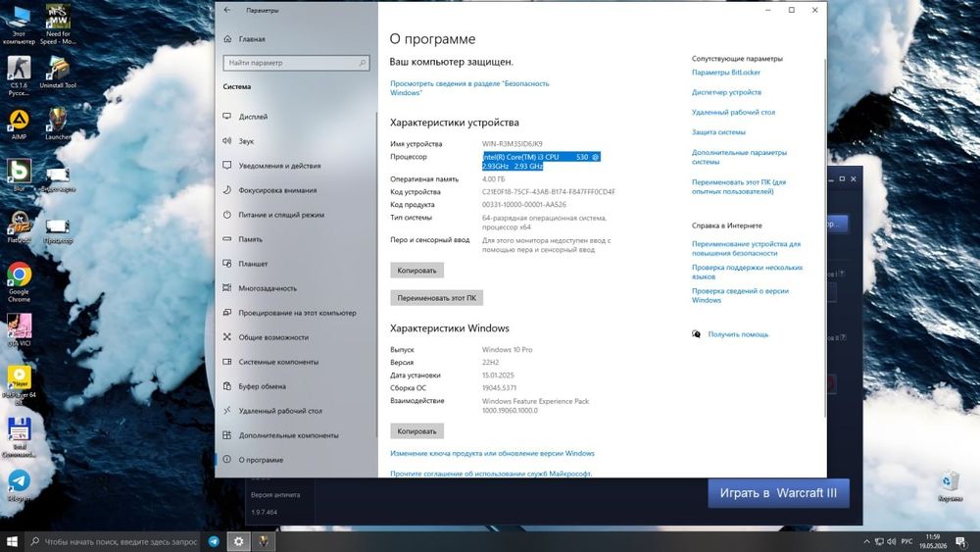Open the Uninstall Tool shortcut
This screenshot has height=552, width=980.
[x=58, y=72]
